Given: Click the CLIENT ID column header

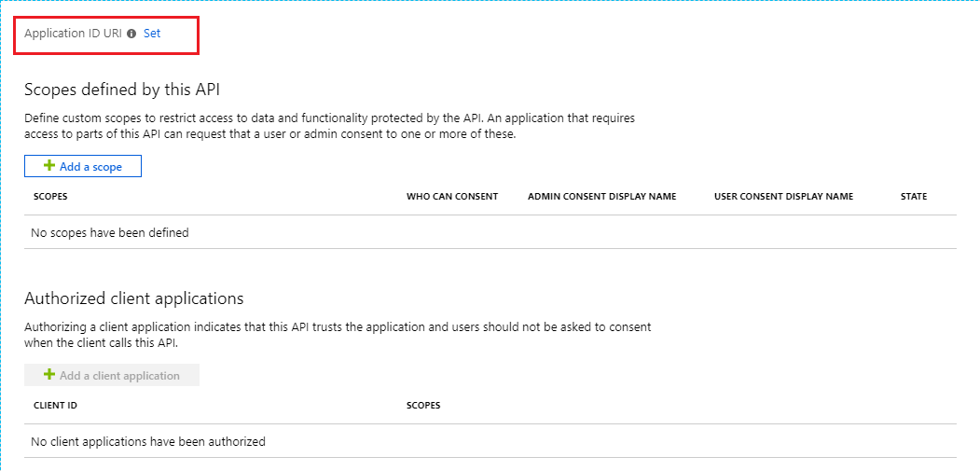Looking at the screenshot, I should (x=55, y=406).
